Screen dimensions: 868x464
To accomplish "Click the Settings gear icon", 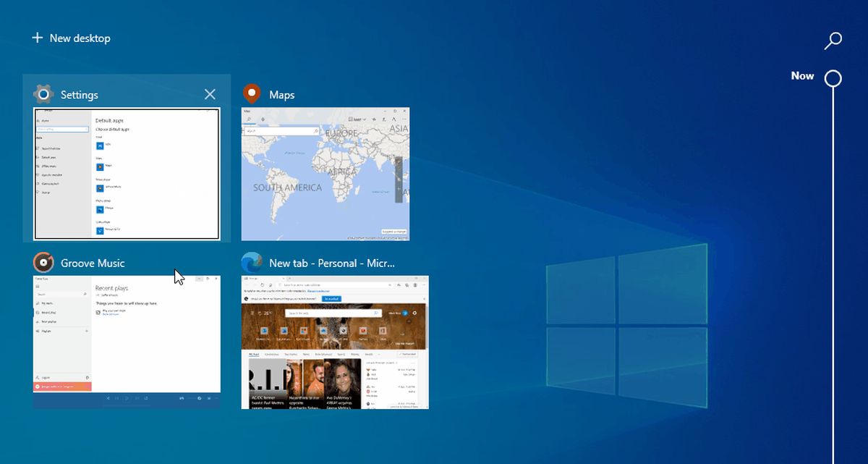I will (x=44, y=95).
